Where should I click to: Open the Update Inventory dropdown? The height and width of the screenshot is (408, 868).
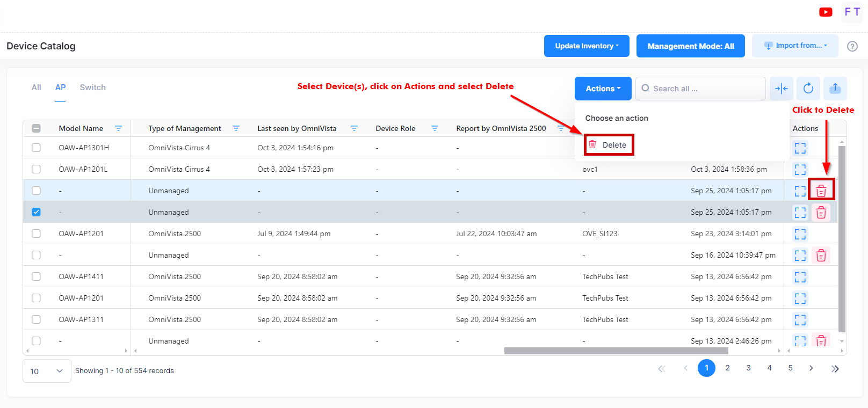587,46
